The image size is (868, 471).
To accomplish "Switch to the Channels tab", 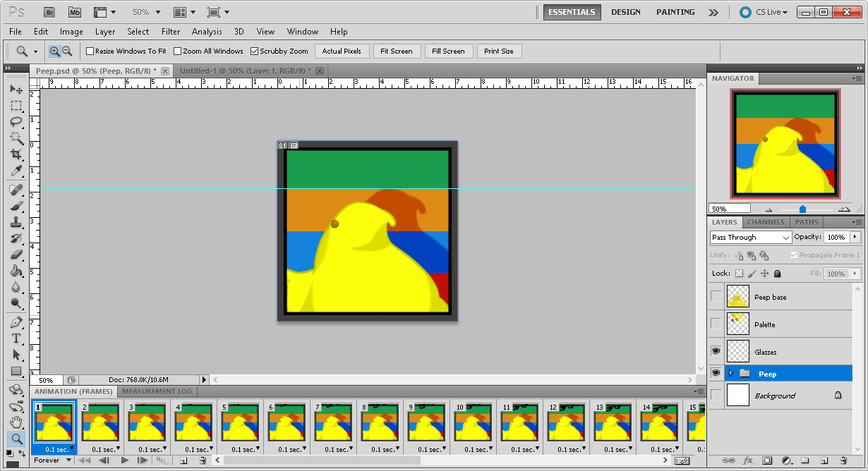I will click(x=766, y=222).
